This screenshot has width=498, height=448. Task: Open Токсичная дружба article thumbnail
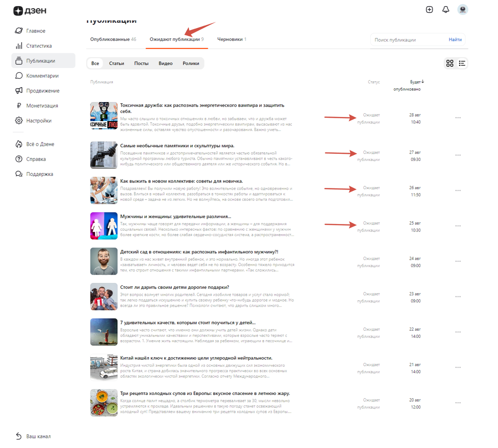tap(104, 116)
